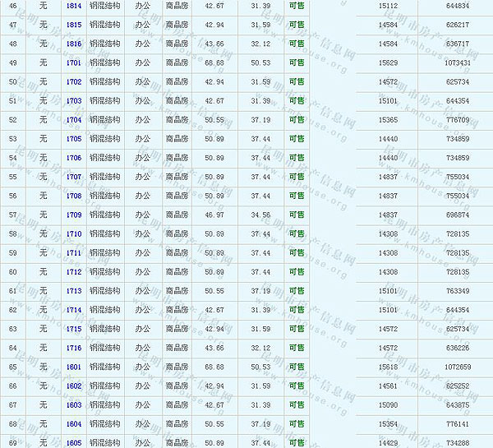Select room 1707 link in row 55
This screenshot has height=448, width=493.
tap(74, 177)
